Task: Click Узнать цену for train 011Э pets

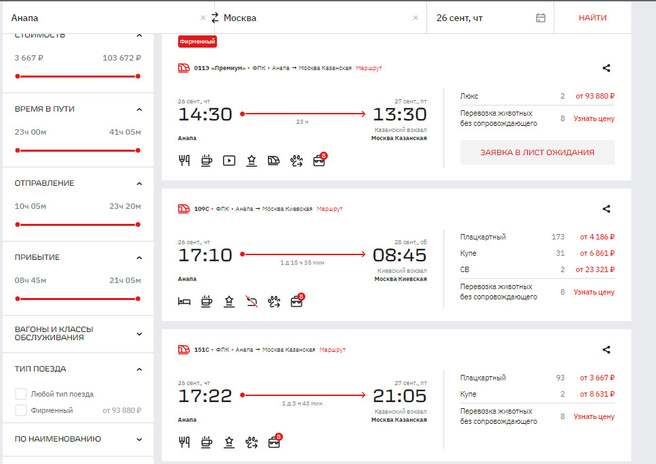Action: click(594, 118)
